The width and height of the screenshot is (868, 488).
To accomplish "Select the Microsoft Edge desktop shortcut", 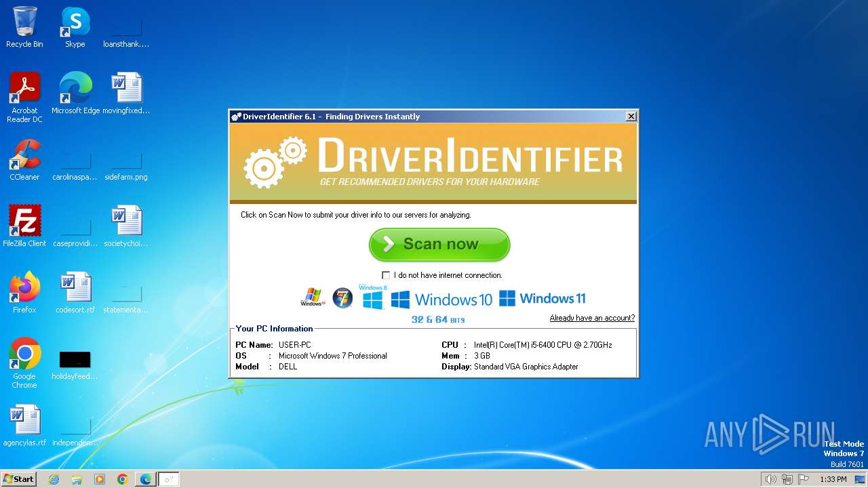I will 75,94.
